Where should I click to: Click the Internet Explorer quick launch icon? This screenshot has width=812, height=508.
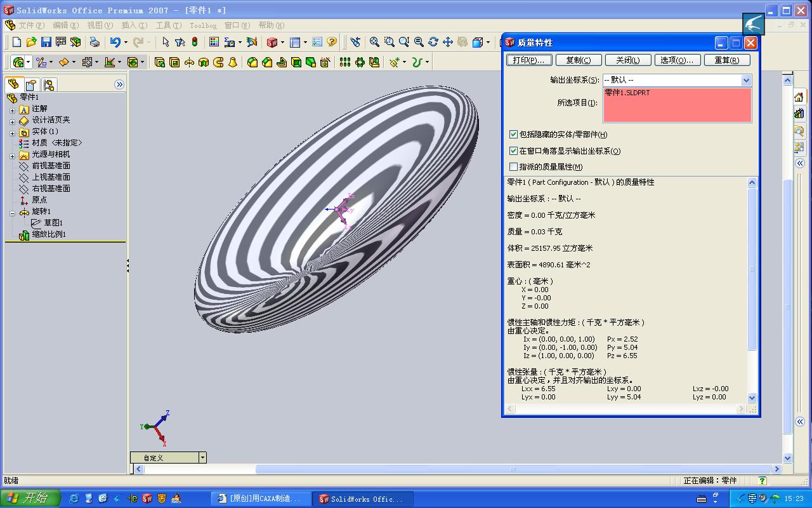click(x=74, y=498)
